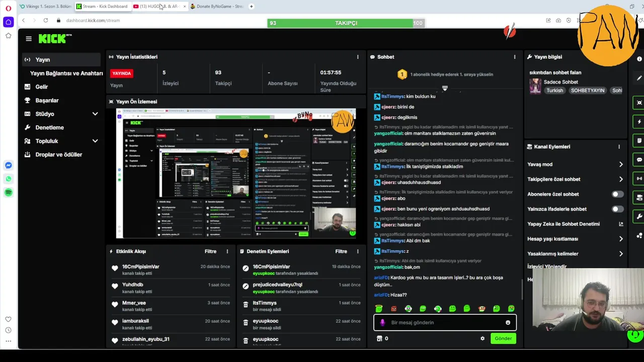
Task: Open emoji picker in chat input
Action: click(x=508, y=323)
